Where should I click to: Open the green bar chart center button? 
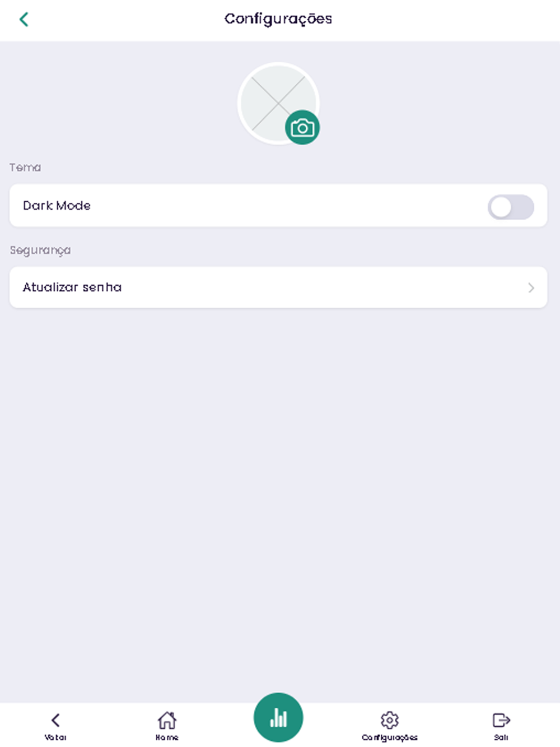(278, 717)
